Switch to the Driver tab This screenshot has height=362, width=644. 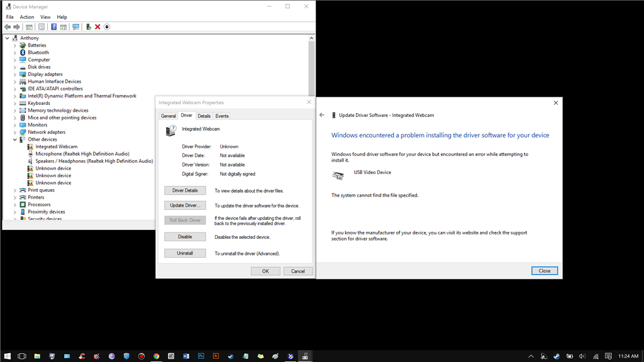coord(186,116)
